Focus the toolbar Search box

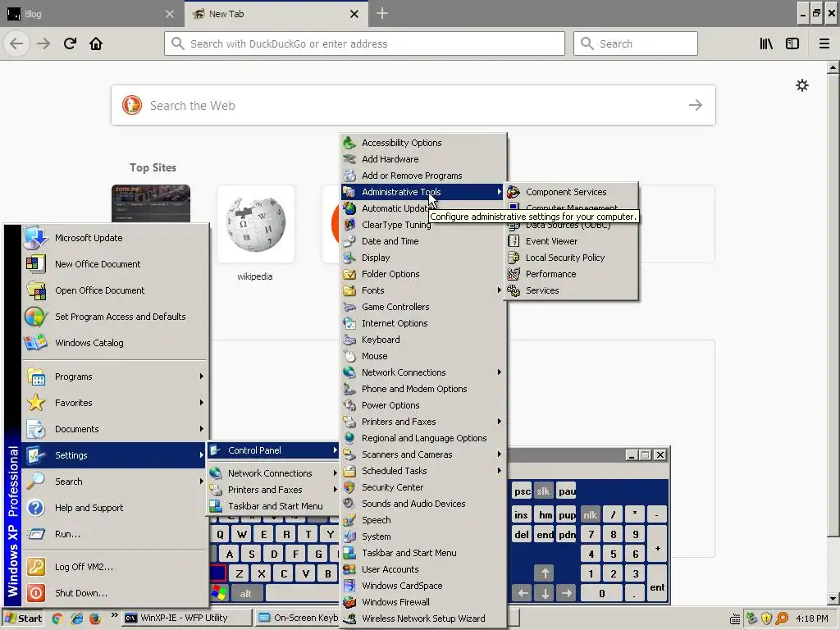[x=636, y=43]
